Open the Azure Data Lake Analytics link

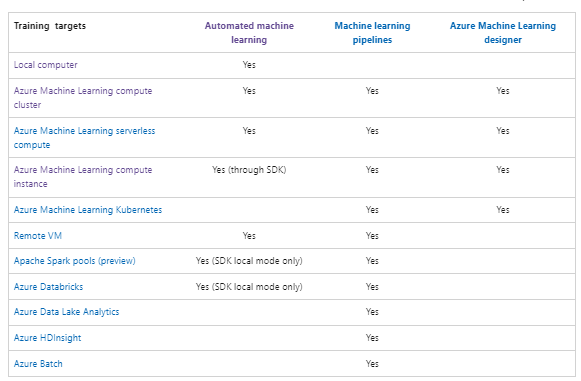[66, 312]
